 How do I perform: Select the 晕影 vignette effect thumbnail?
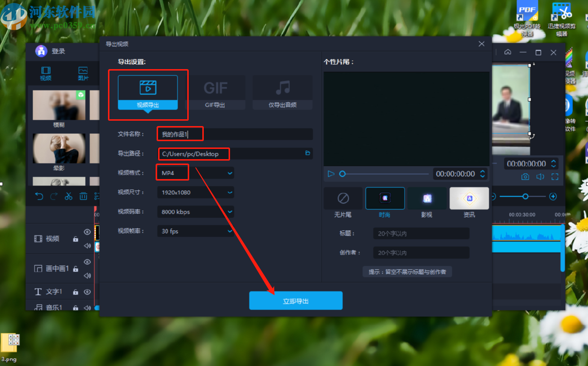[59, 148]
